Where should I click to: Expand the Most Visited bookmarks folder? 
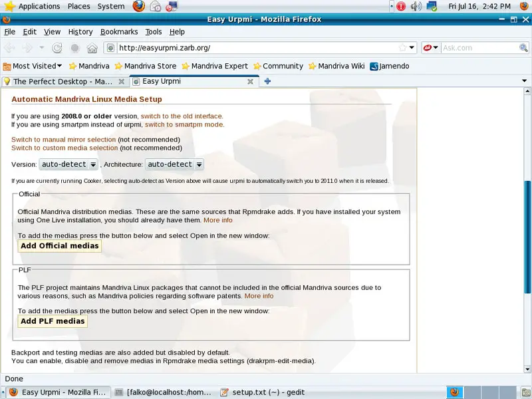pos(33,66)
